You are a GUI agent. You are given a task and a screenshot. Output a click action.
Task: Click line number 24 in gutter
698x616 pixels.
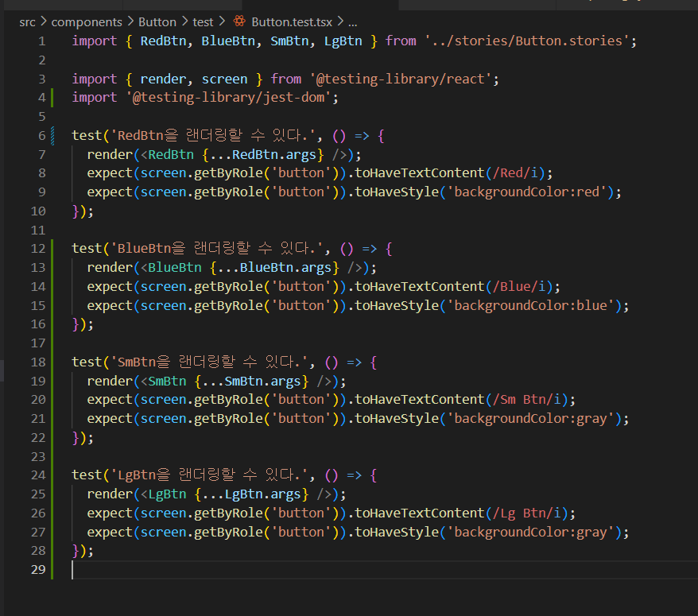38,475
